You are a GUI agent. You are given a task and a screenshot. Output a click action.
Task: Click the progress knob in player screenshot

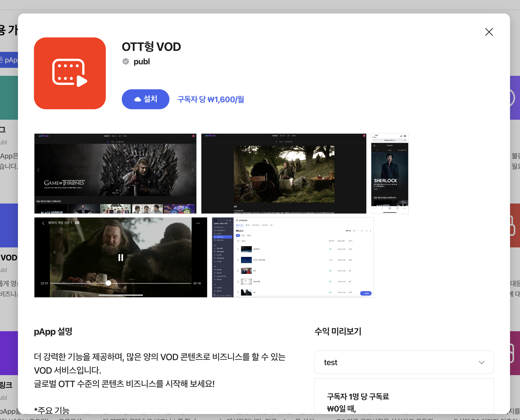108,283
